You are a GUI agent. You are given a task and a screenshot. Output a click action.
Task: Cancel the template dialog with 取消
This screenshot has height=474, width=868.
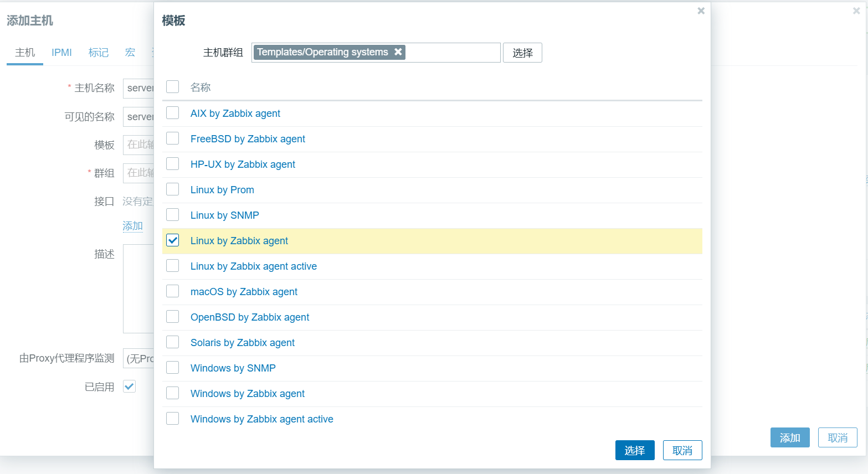pos(682,450)
